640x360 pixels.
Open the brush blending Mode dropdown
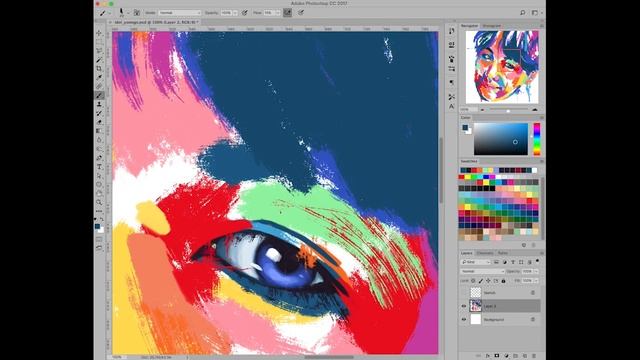pyautogui.click(x=180, y=13)
